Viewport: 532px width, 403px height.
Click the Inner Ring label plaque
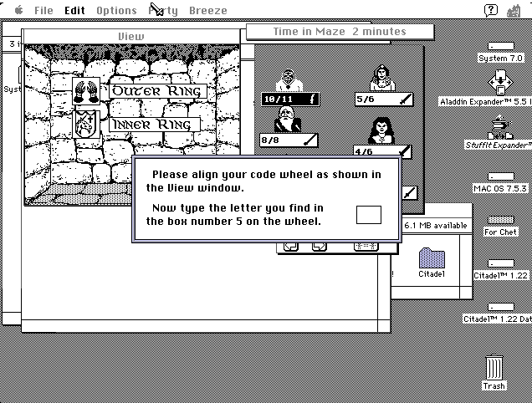pos(155,124)
